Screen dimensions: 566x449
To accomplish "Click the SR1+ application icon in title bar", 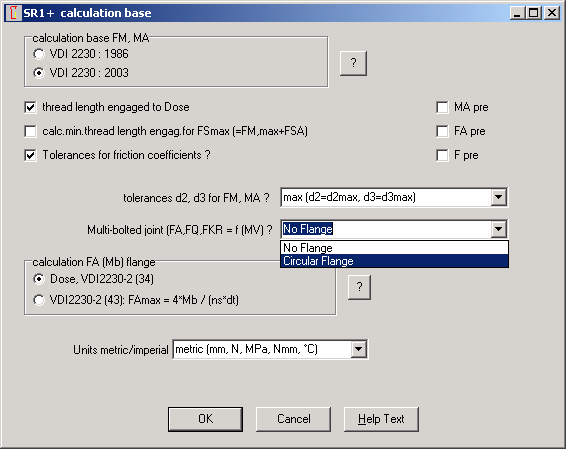I will pos(14,13).
